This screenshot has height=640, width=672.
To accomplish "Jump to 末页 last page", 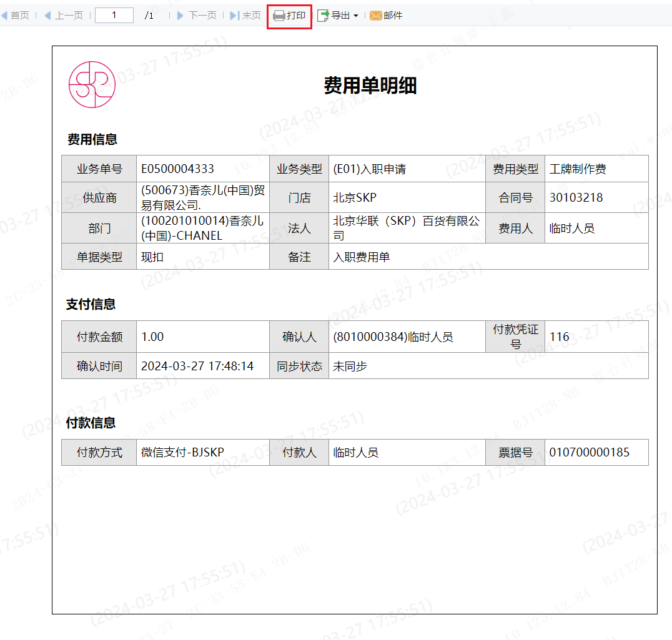I will pos(252,16).
